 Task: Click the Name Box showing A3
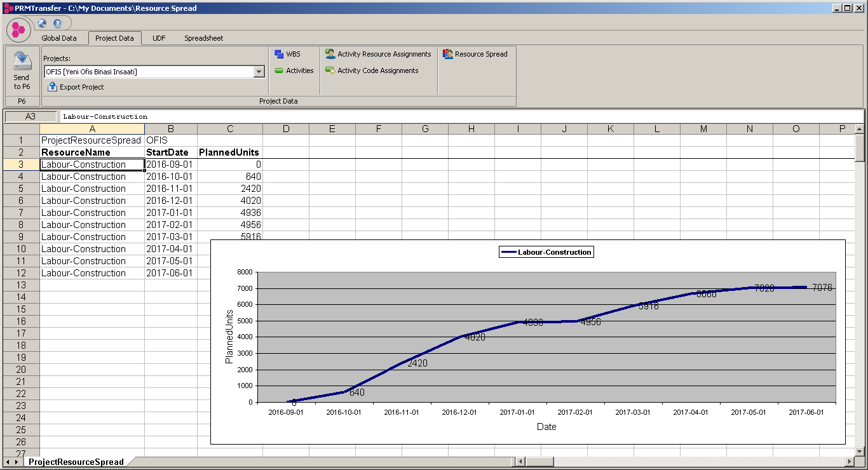[x=31, y=116]
